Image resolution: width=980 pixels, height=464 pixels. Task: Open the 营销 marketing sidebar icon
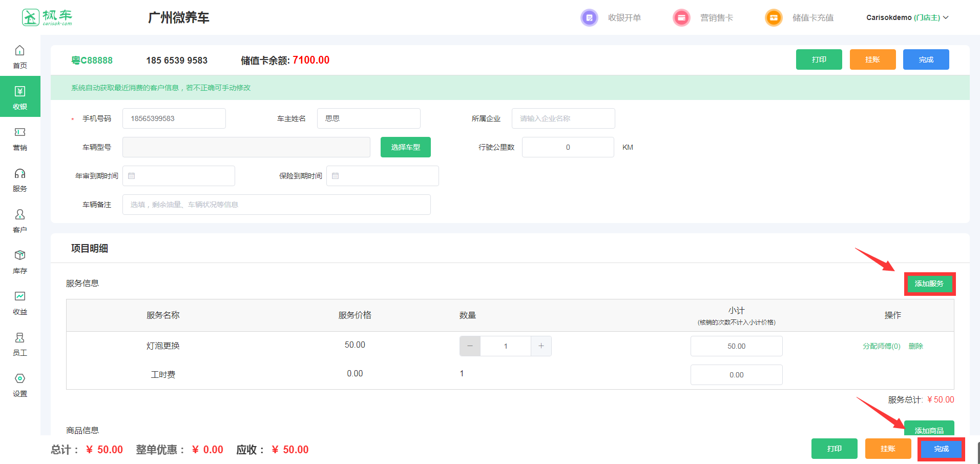(x=20, y=132)
